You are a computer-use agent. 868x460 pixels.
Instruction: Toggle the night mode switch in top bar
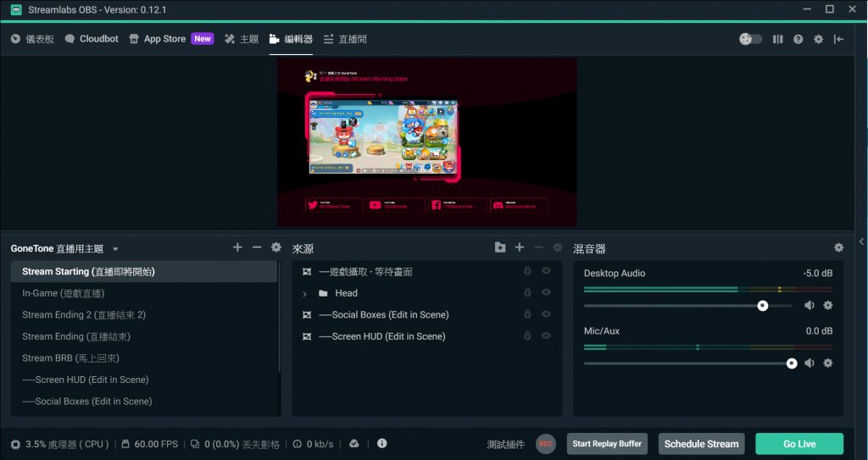(750, 39)
